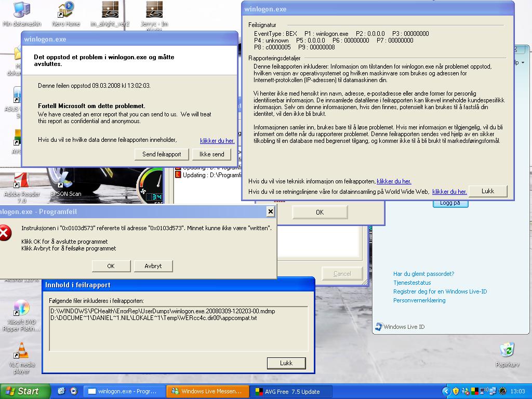The width and height of the screenshot is (532, 399).
Task: Click the 'Instruksjonen i "0x0103d573"' error message
Action: [147, 228]
